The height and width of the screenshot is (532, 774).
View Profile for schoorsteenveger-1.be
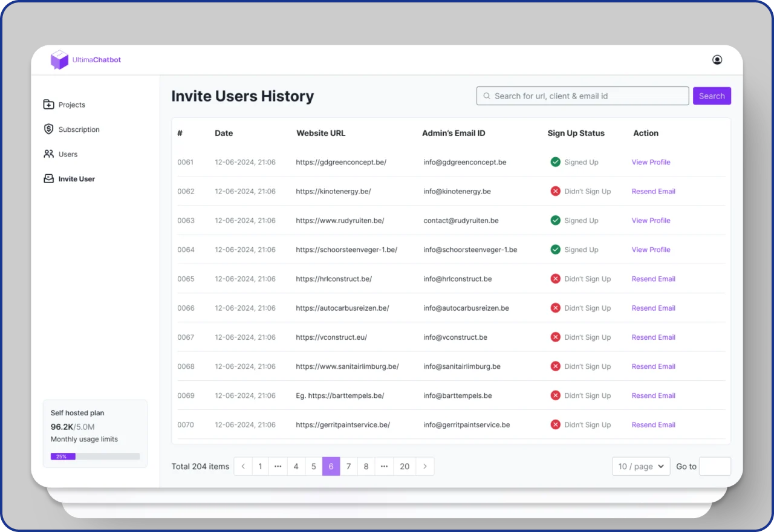pos(651,250)
